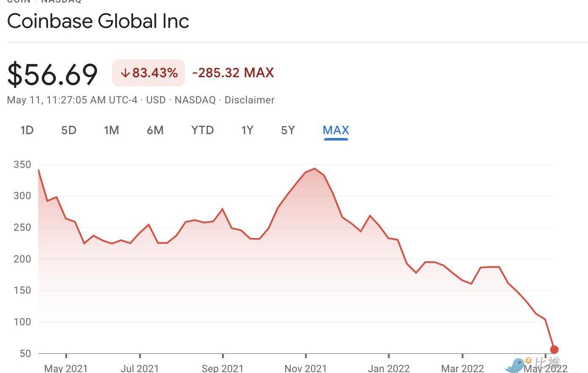The height and width of the screenshot is (373, 588).
Task: Click the active MAX range tab
Action: click(x=336, y=130)
